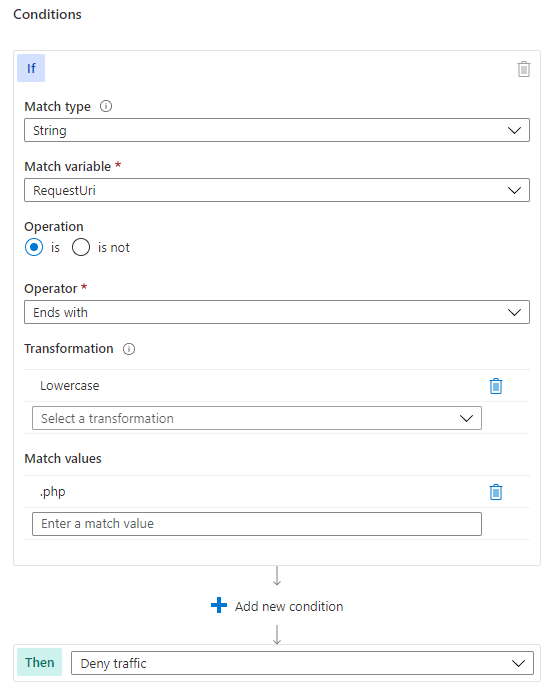
Task: Open the Deny traffic action dropdown
Action: pos(302,663)
